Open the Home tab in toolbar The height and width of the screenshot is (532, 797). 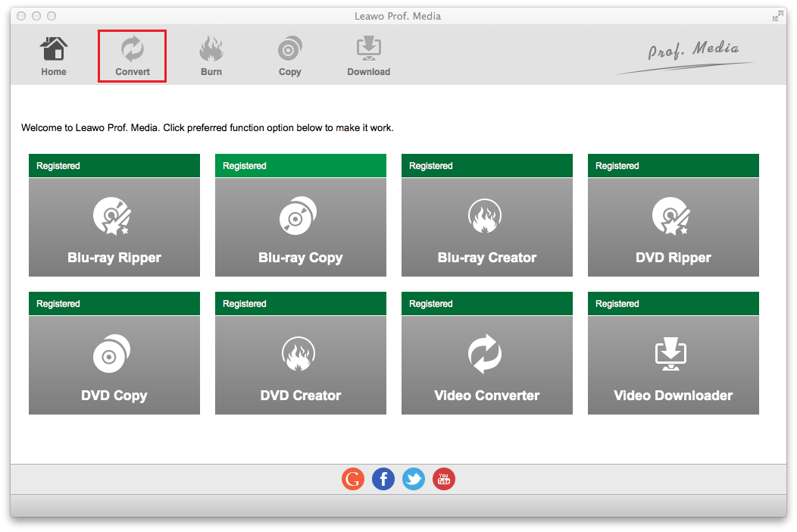[54, 56]
